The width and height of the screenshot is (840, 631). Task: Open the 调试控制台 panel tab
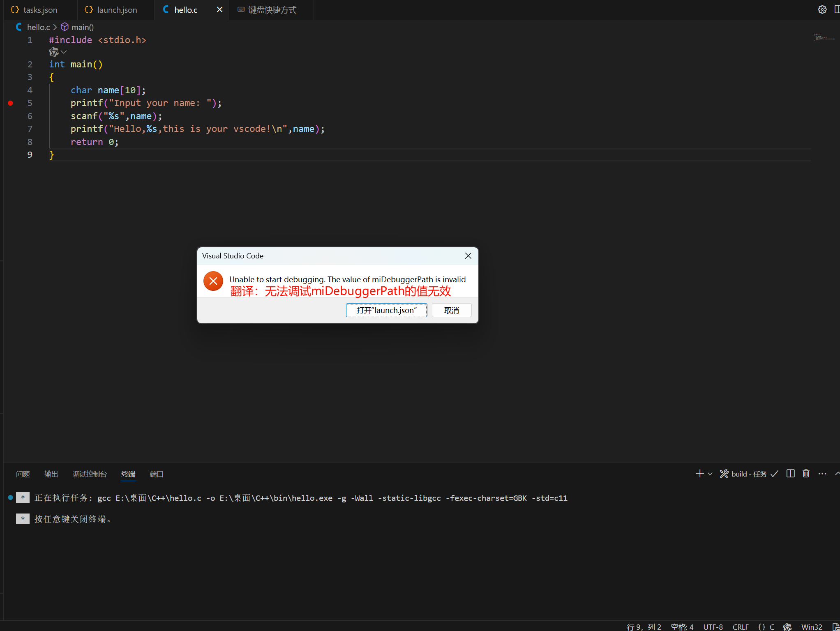pos(90,474)
